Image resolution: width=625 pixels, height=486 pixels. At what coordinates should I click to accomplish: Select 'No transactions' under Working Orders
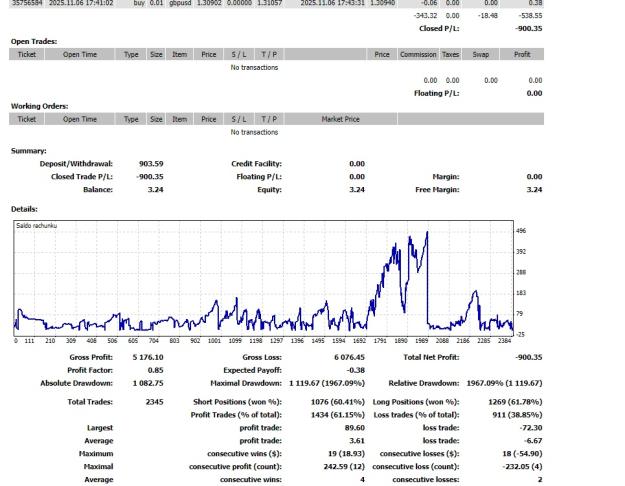click(254, 132)
